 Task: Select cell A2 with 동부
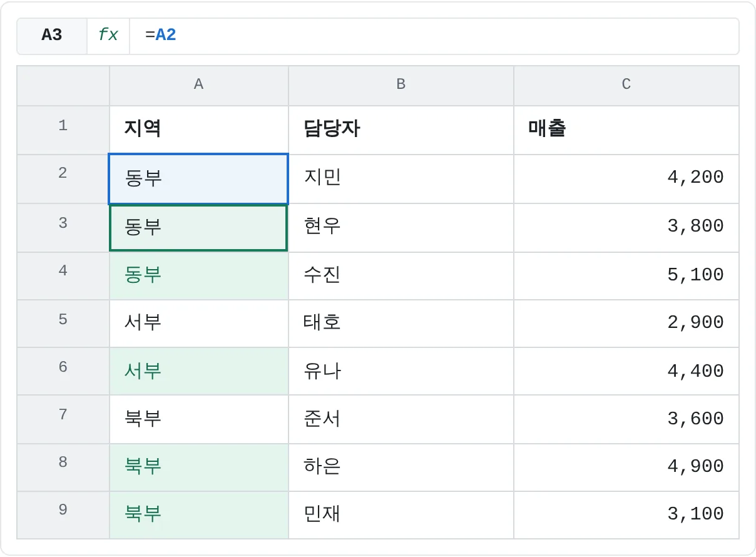tap(199, 178)
